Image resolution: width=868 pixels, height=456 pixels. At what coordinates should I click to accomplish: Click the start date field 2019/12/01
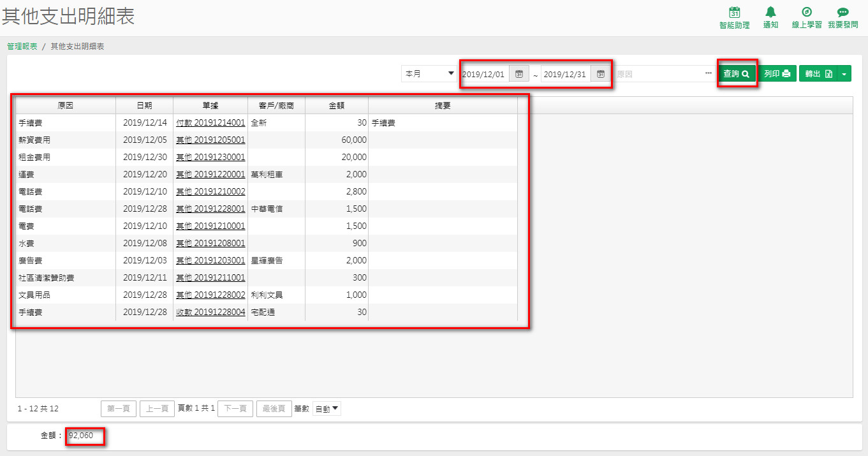(x=485, y=74)
